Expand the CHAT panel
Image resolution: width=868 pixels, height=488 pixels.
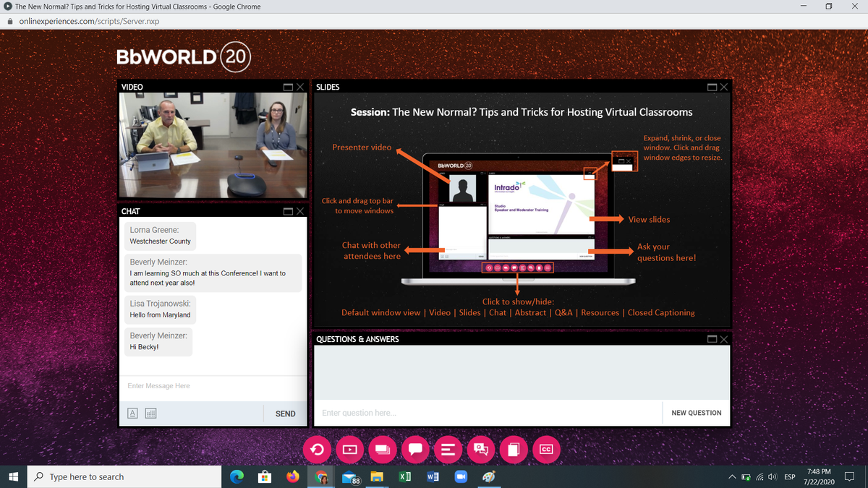click(x=289, y=211)
